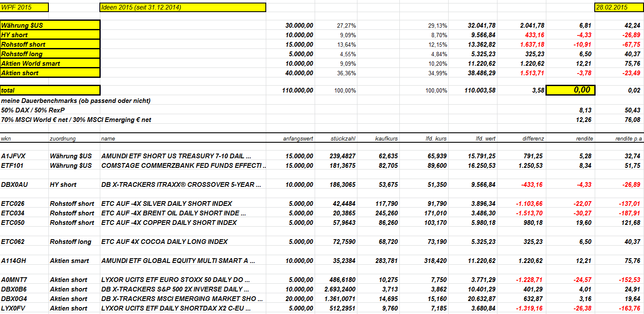The height and width of the screenshot is (314, 644).
Task: Select purchase price "245,260"
Action: coord(386,213)
